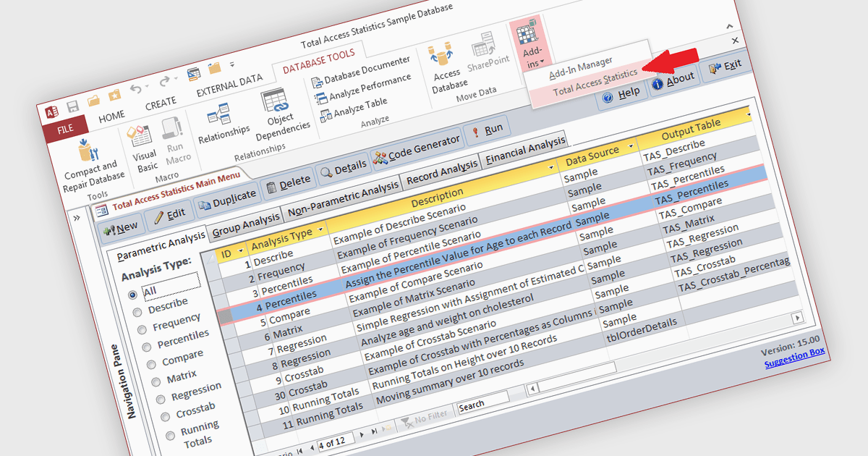Open Database Documenter

click(x=361, y=72)
